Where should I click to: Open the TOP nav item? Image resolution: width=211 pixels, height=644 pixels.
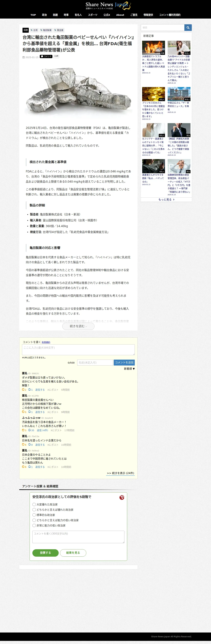pyautogui.click(x=33, y=15)
